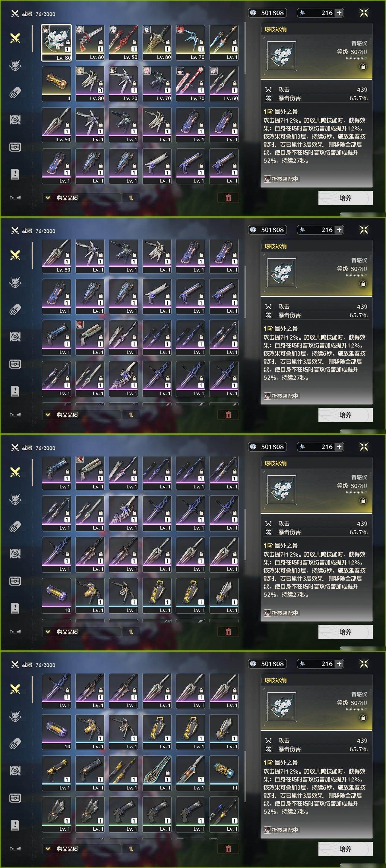Expand the 物品品质 sort dropdown in top screenshot
This screenshot has height=868, width=386.
coord(81,198)
